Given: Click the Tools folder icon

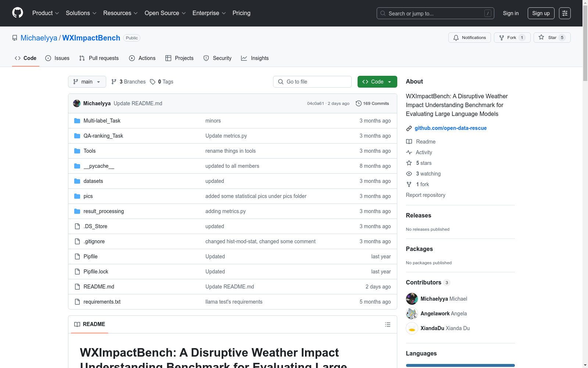Looking at the screenshot, I should coord(77,151).
